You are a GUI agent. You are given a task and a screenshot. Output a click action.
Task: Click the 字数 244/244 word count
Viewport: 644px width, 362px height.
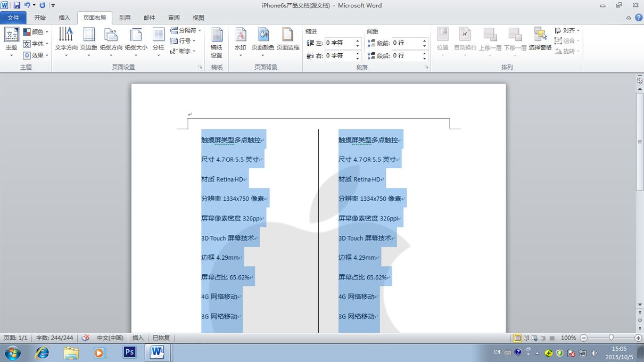pos(54,338)
